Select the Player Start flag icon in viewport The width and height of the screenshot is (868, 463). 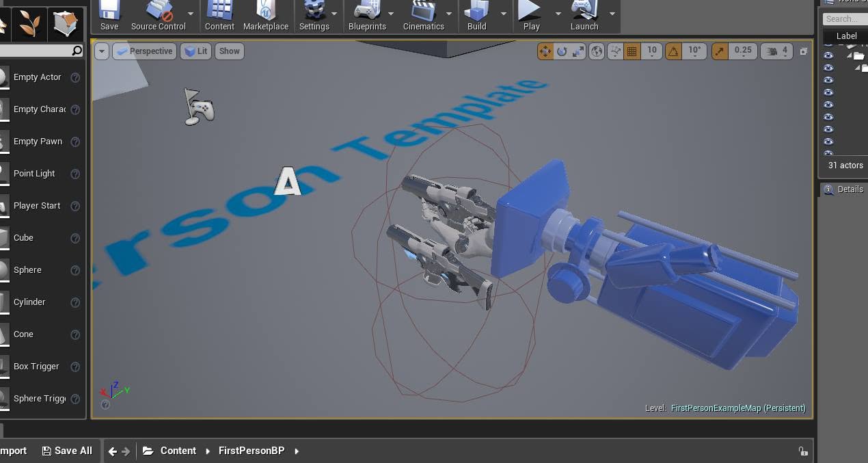(x=199, y=107)
